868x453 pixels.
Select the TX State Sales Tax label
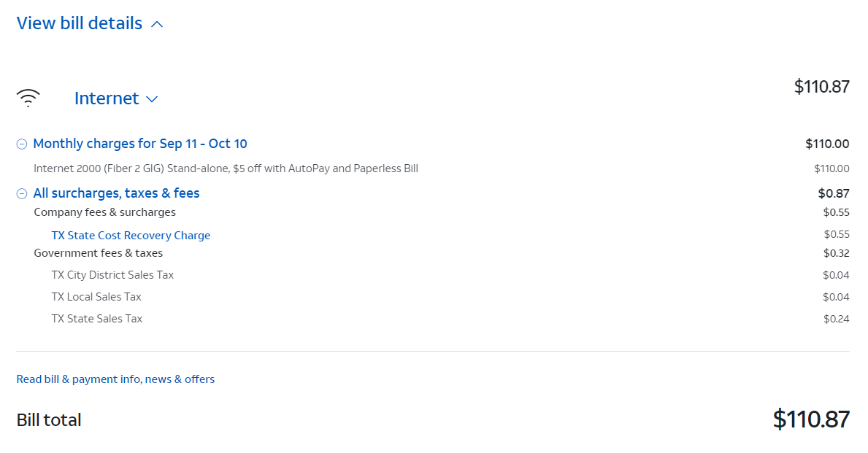click(x=97, y=319)
